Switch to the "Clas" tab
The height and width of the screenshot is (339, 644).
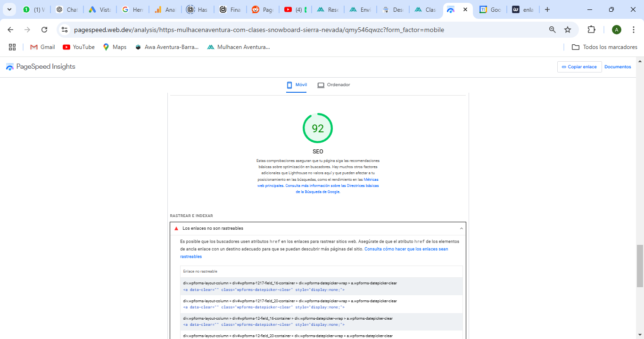425,9
